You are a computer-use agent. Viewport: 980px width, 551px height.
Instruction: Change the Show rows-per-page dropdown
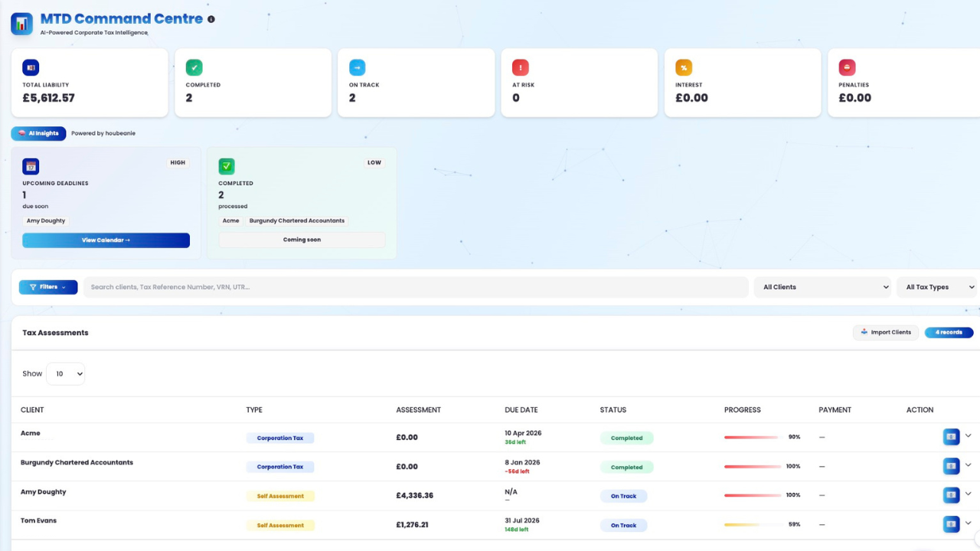[x=65, y=373]
